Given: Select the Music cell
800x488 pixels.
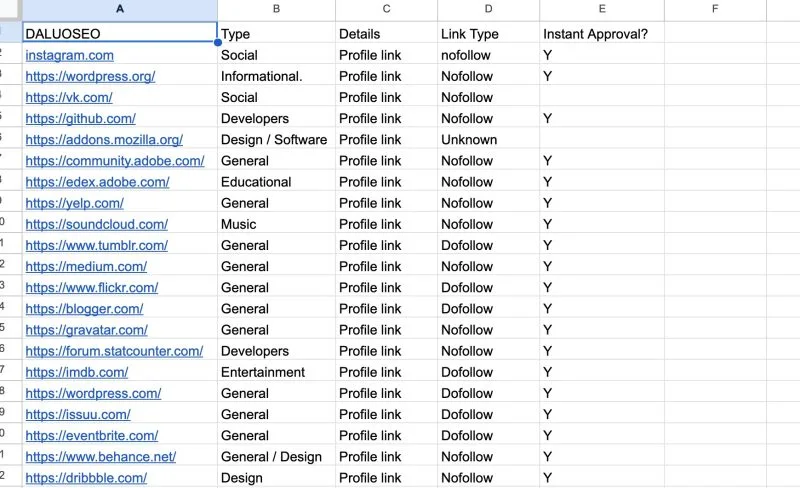Looking at the screenshot, I should (277, 224).
